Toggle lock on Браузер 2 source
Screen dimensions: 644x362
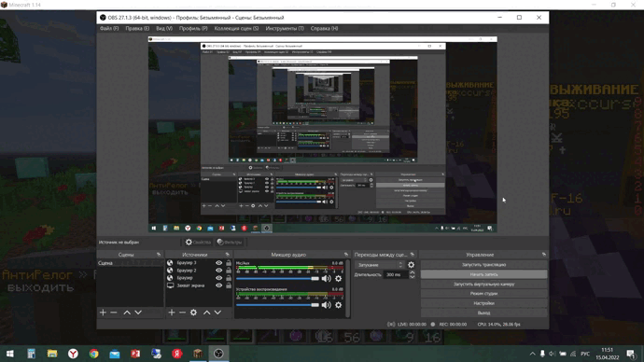229,271
